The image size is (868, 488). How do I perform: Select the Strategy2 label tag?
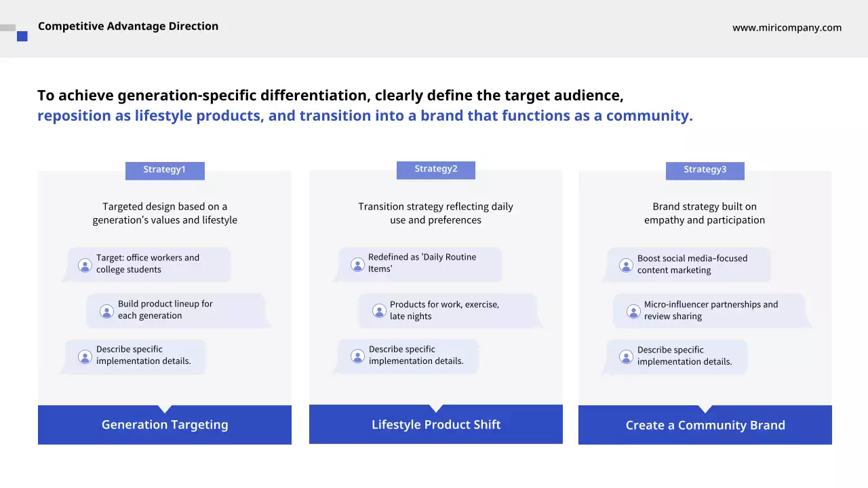[435, 169]
